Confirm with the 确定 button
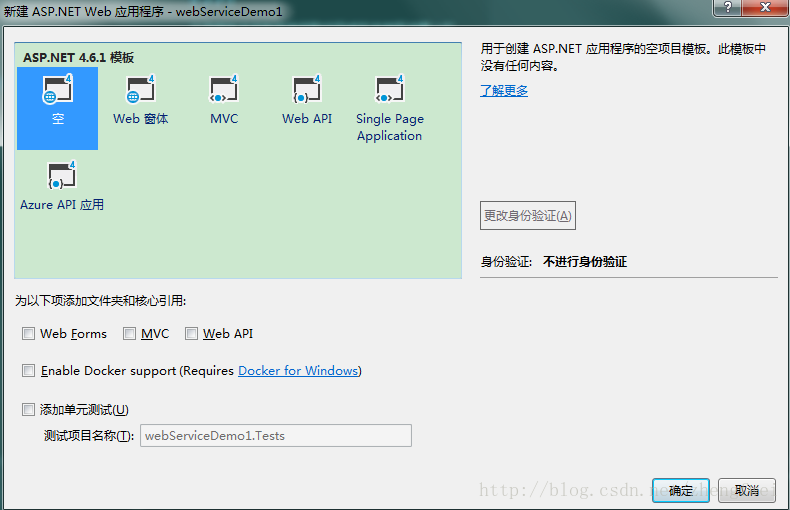The height and width of the screenshot is (510, 790). 681,490
